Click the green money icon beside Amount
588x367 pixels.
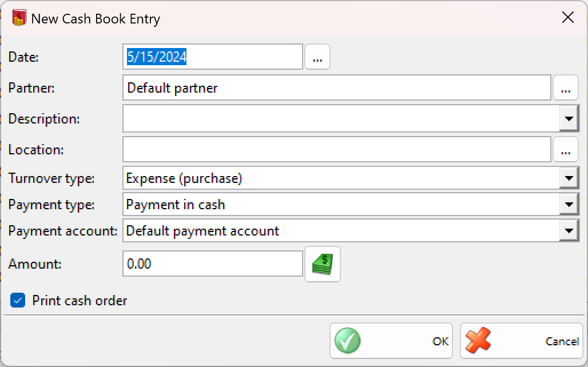(323, 264)
